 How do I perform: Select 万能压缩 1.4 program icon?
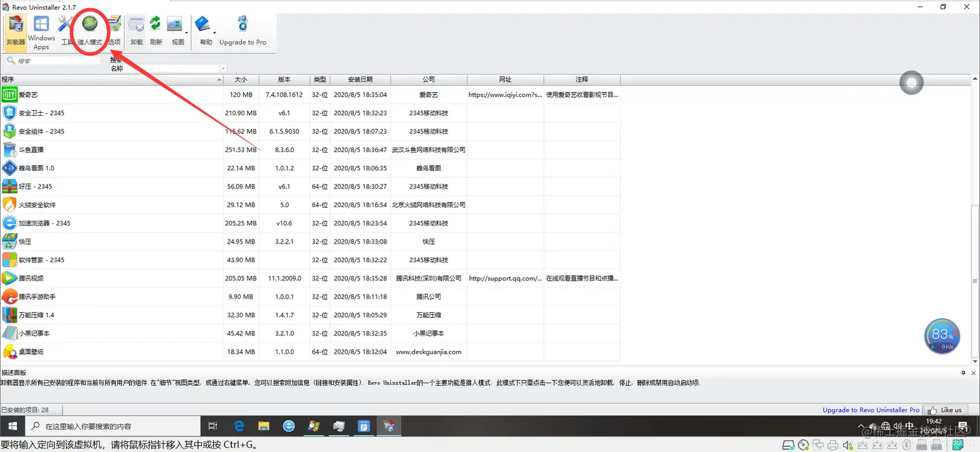click(x=9, y=315)
